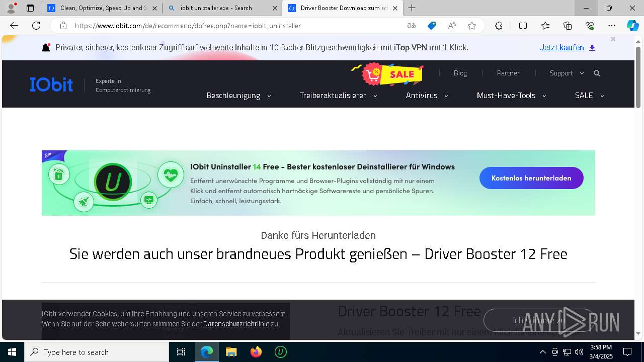Close the iobit unistaller.exe Search tab
Screen dimensions: 644x362
pyautogui.click(x=275, y=9)
